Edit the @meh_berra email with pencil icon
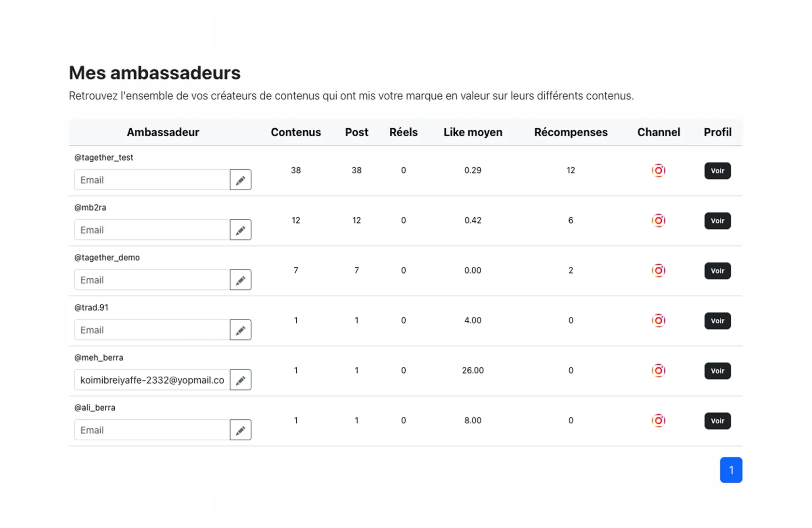The image size is (812, 528). pos(240,380)
